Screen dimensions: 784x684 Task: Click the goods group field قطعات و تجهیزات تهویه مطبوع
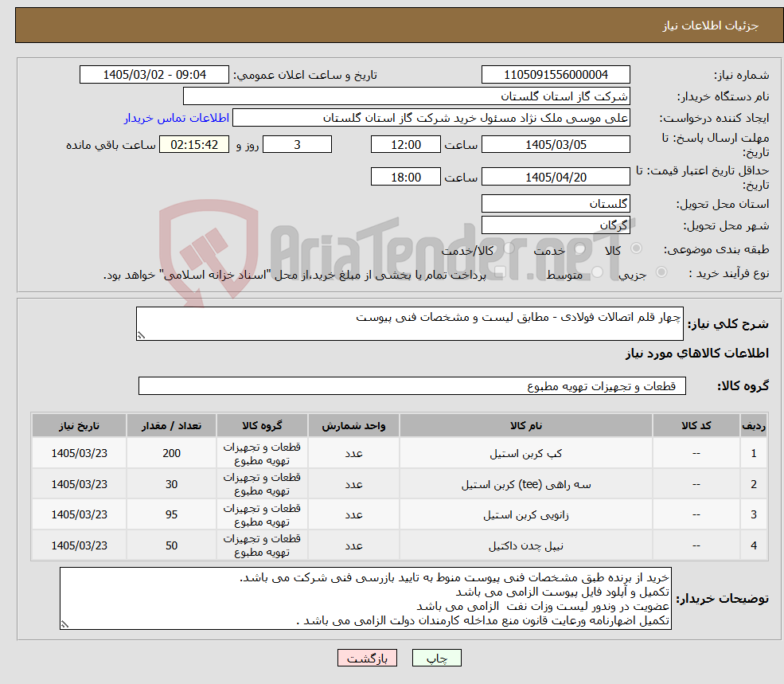point(412,385)
